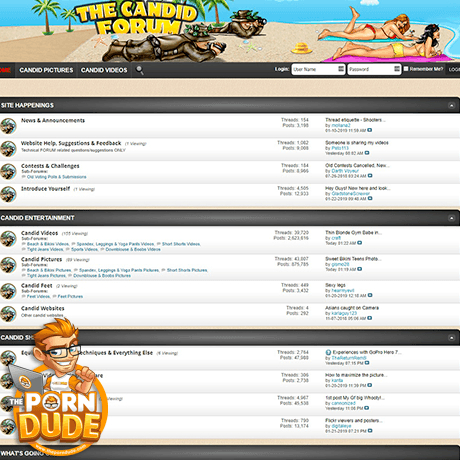The height and width of the screenshot is (460, 460).
Task: Go to last post icon in Introduce Yourself row
Action: (x=370, y=198)
